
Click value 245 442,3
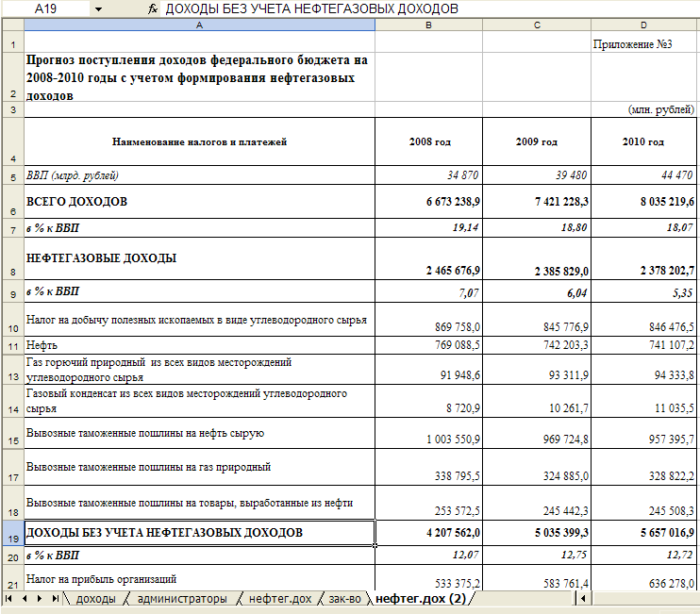pyautogui.click(x=537, y=503)
